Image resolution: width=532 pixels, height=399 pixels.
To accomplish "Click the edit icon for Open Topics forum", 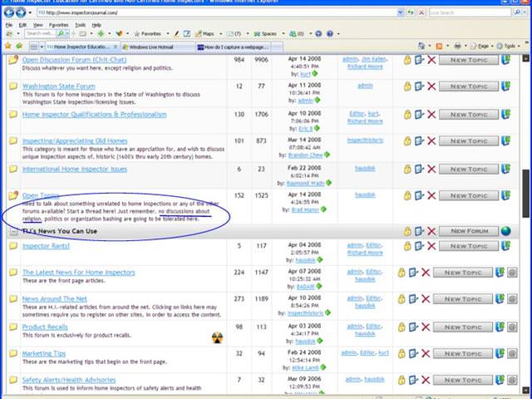I will [419, 196].
